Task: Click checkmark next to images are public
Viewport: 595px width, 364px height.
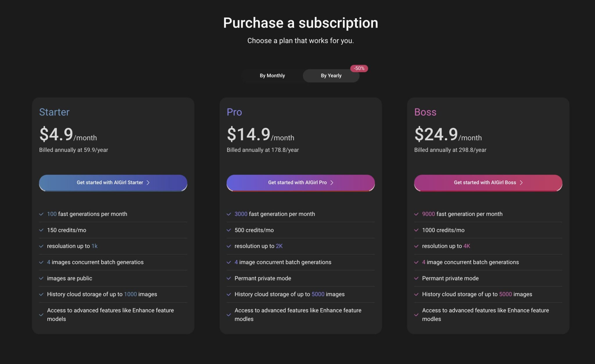Action: 41,278
